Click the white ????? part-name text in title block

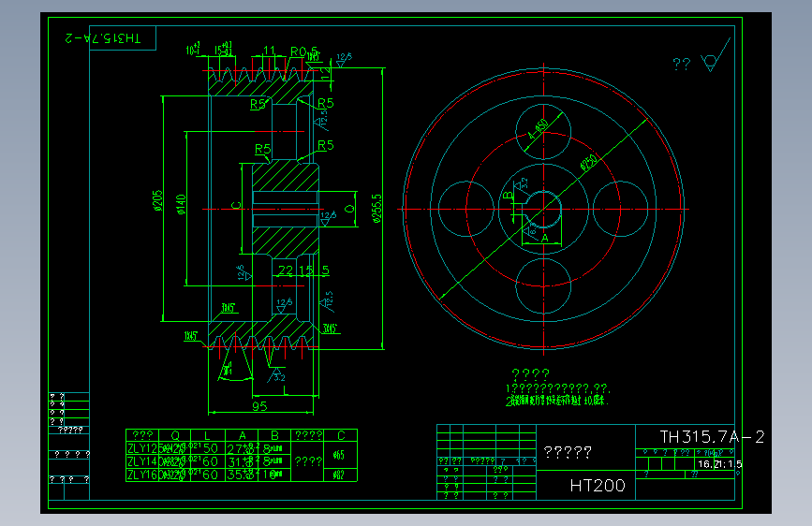pyautogui.click(x=568, y=452)
